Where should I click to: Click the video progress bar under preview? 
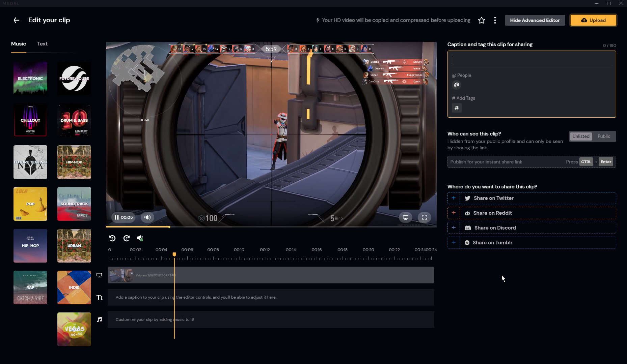[x=271, y=227]
